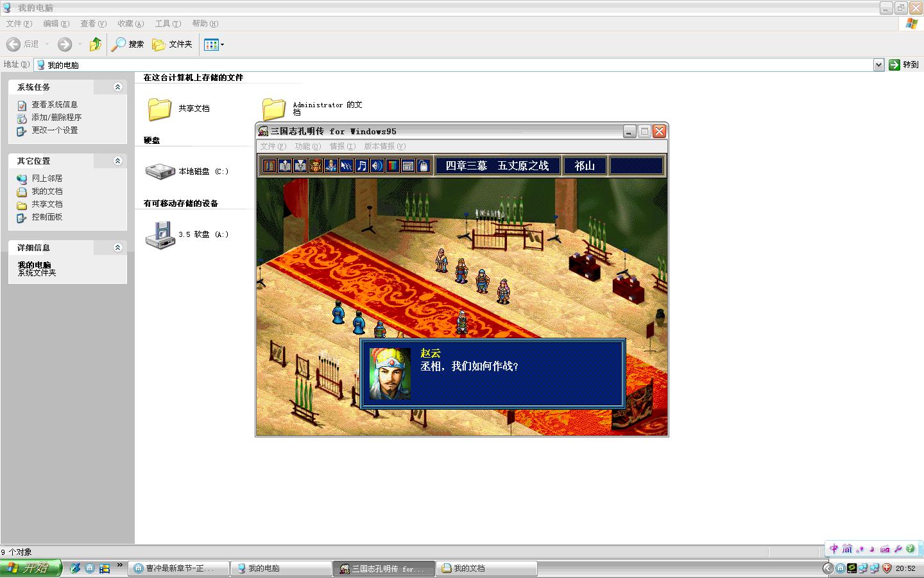Switch to 我的电脑 taskbar button
The width and height of the screenshot is (924, 578).
(x=282, y=568)
